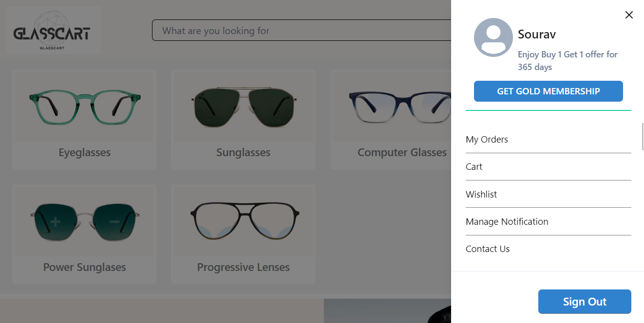Select Manage Notification option
The height and width of the screenshot is (323, 644).
click(x=548, y=221)
